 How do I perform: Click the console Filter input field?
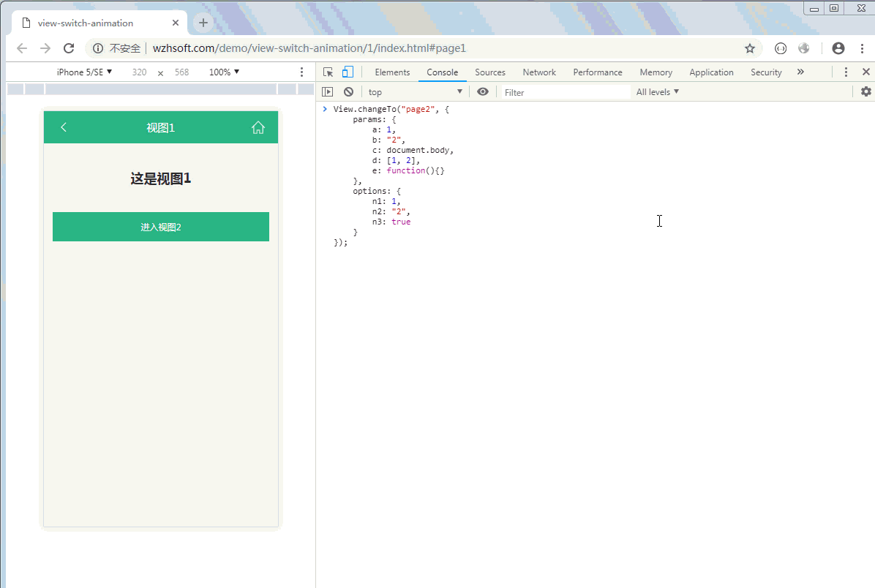point(565,92)
